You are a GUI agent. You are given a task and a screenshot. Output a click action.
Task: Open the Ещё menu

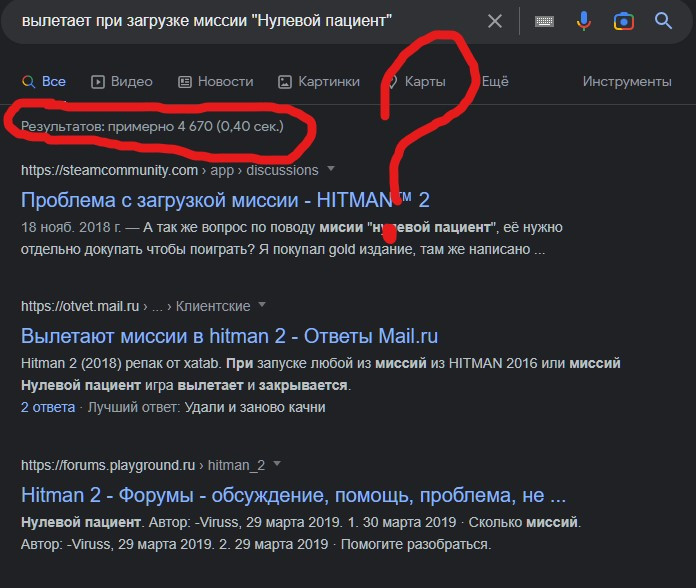[495, 82]
